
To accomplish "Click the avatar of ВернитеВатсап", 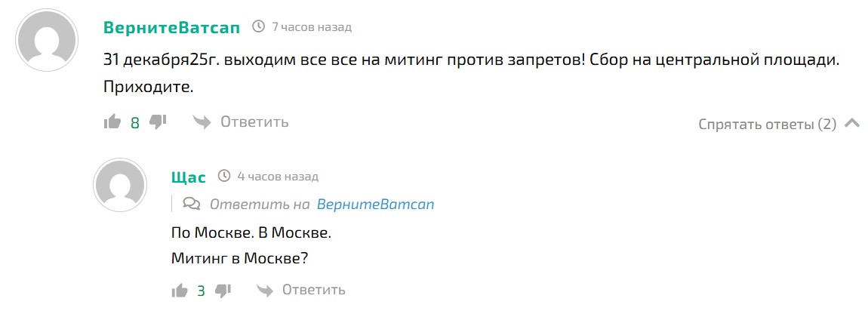I will pyautogui.click(x=47, y=42).
